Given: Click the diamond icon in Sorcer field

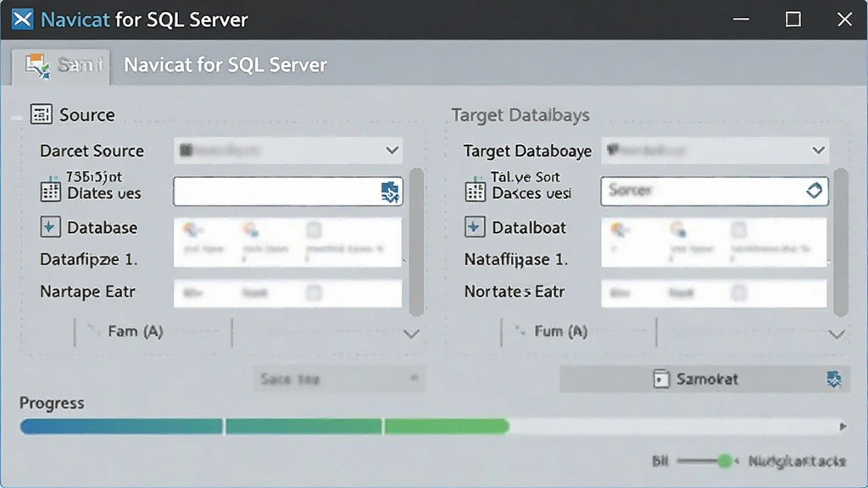Looking at the screenshot, I should [x=814, y=191].
